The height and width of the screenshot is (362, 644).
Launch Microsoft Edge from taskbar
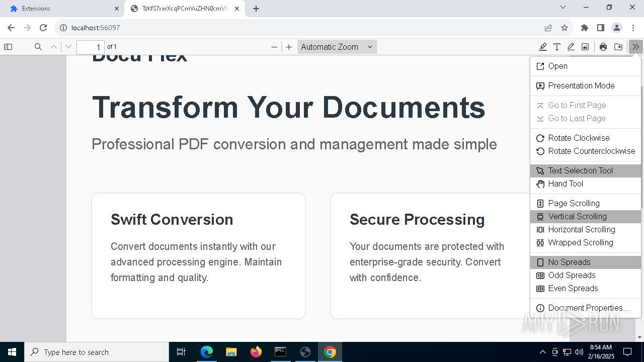(207, 352)
